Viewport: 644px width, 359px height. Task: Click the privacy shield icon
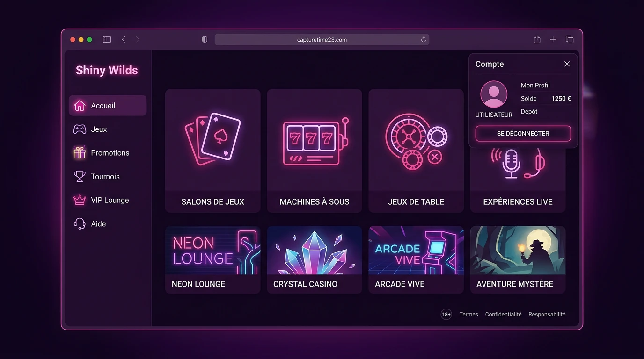205,40
